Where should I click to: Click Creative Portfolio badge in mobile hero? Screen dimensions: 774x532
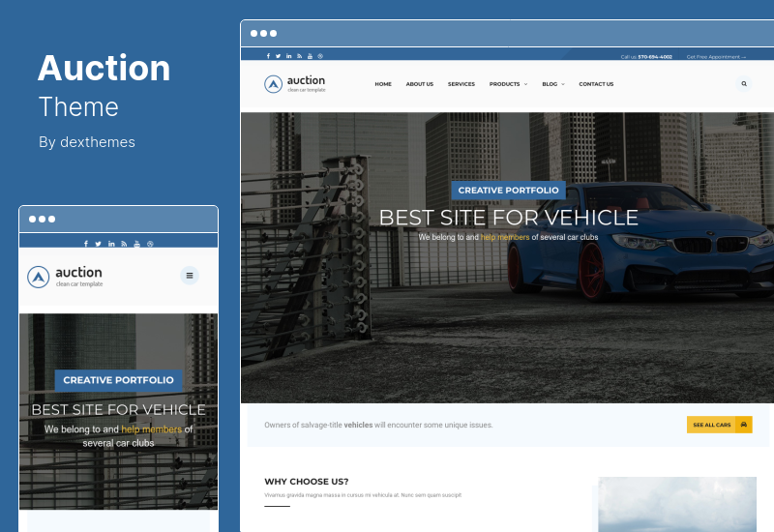click(x=118, y=380)
